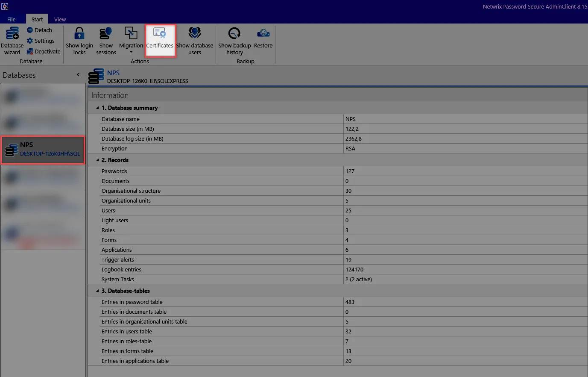
Task: Collapse the Databases panel chevron
Action: point(78,75)
